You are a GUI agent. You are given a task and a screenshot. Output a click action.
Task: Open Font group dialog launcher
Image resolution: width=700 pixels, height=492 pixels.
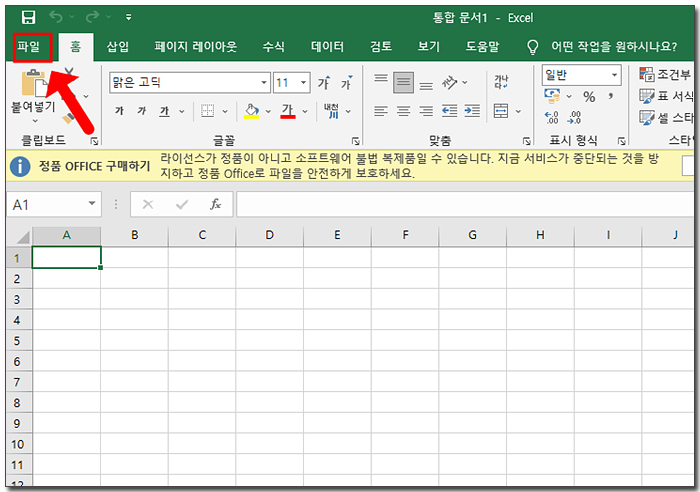coord(355,141)
